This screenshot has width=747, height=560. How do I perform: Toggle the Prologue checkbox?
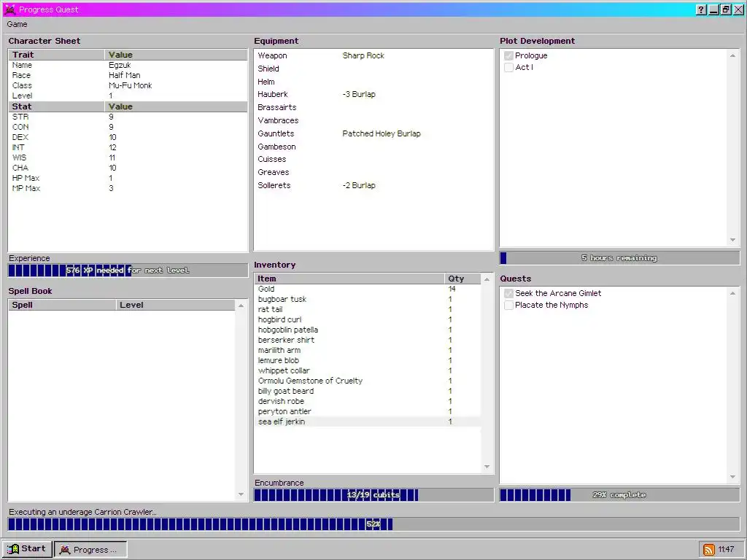pyautogui.click(x=508, y=55)
